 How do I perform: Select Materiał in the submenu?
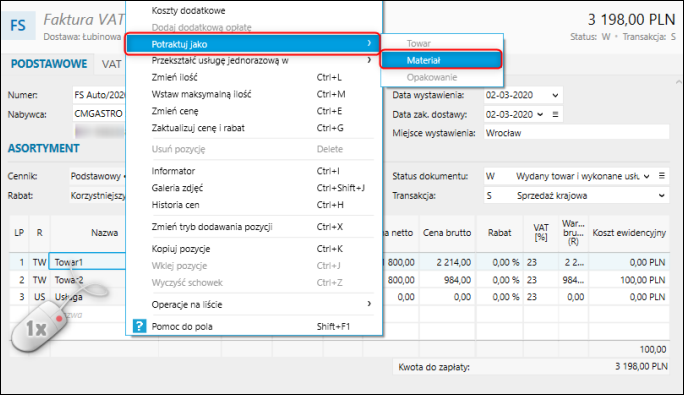point(441,60)
